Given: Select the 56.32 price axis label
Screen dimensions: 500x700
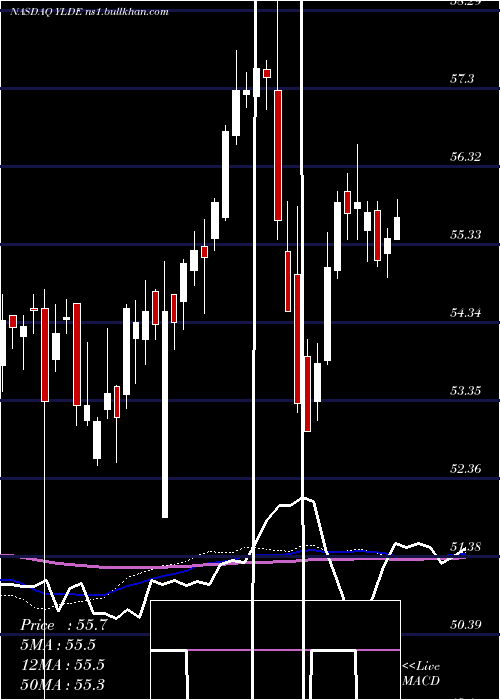Looking at the screenshot, I should click(x=466, y=157).
